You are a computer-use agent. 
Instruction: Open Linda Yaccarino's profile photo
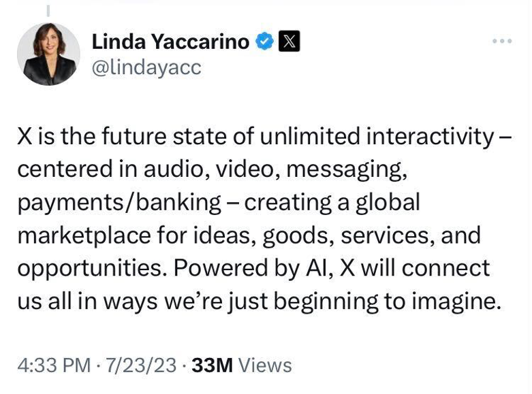click(x=48, y=54)
